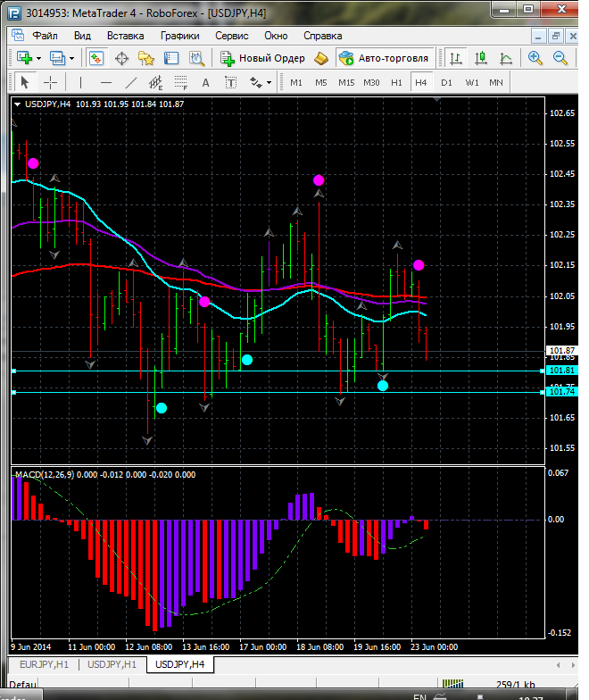Select the M15 timeframe button
Viewport: 589px width, 700px height.
click(x=346, y=82)
